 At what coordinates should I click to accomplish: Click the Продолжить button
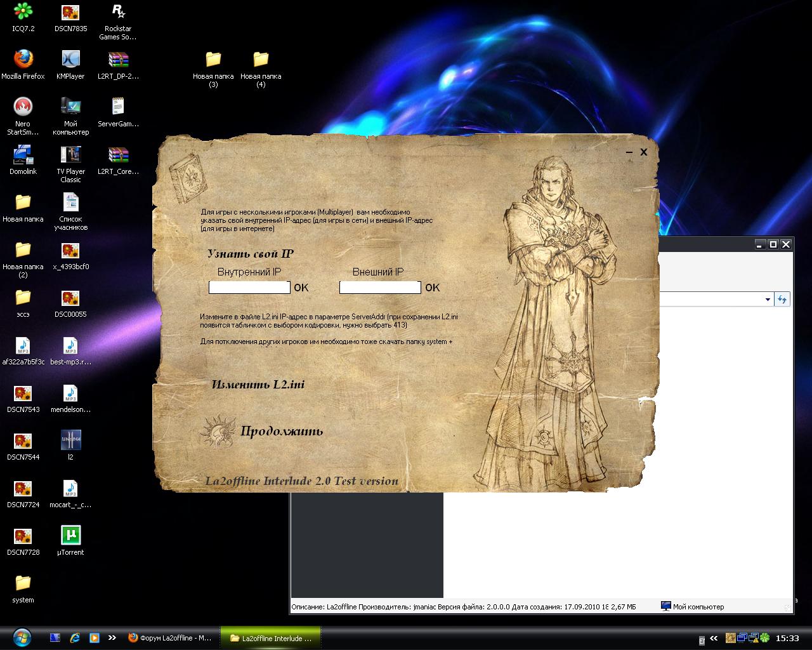(x=282, y=431)
